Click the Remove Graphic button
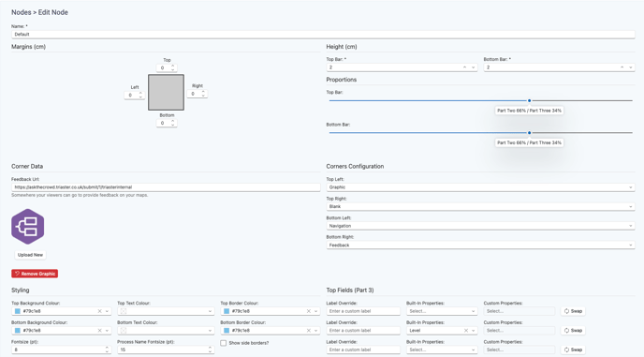 click(35, 274)
